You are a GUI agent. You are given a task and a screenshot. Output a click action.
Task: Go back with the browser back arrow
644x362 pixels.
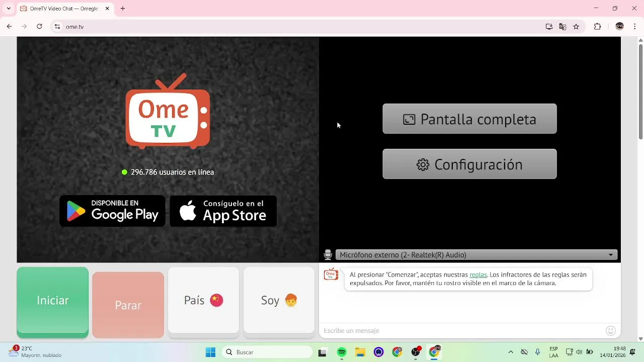[x=9, y=27]
